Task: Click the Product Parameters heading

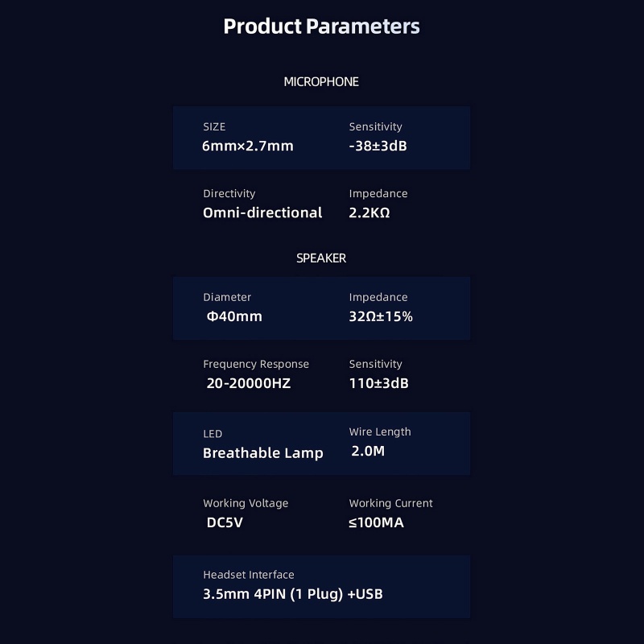Action: click(x=321, y=27)
